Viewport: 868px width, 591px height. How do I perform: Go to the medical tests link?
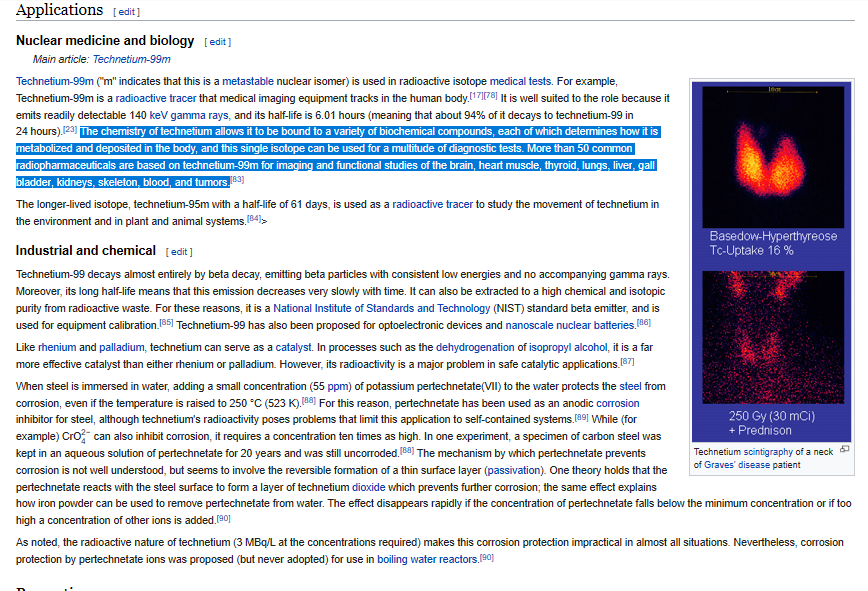click(520, 81)
